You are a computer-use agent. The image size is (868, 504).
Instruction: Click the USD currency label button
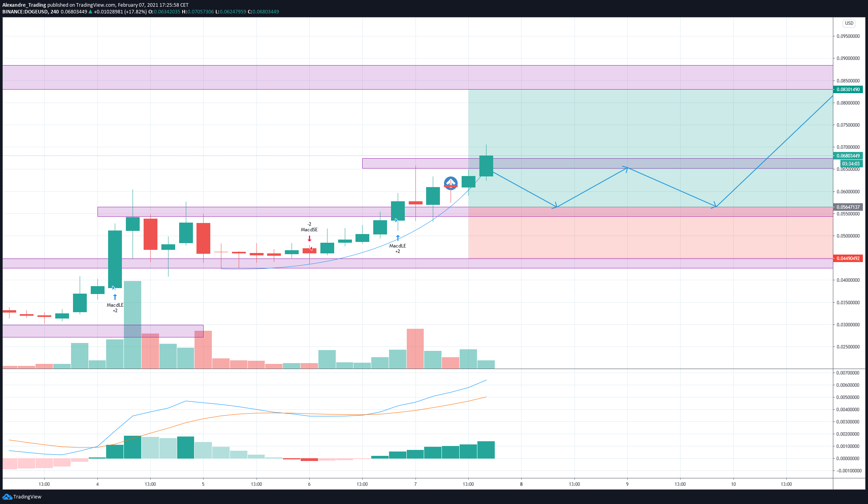point(849,23)
